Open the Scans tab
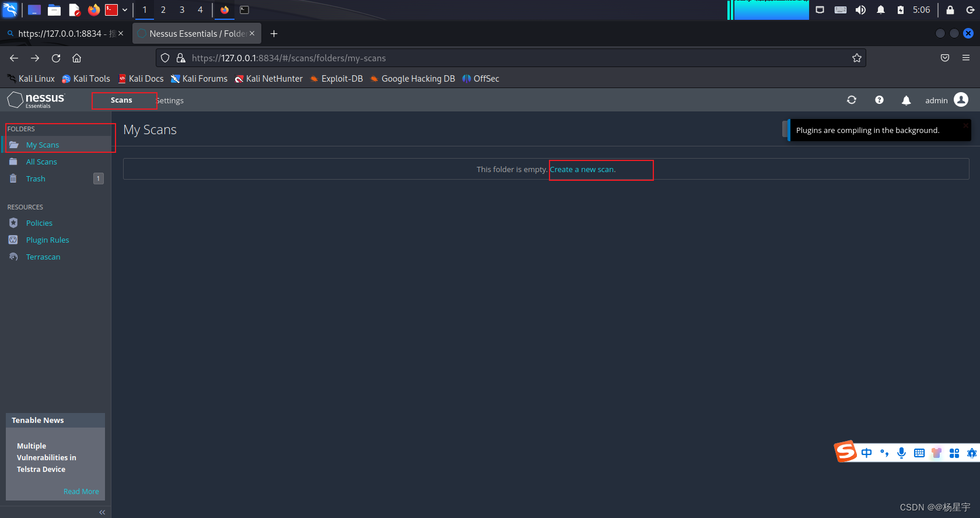Image resolution: width=980 pixels, height=518 pixels. 121,100
